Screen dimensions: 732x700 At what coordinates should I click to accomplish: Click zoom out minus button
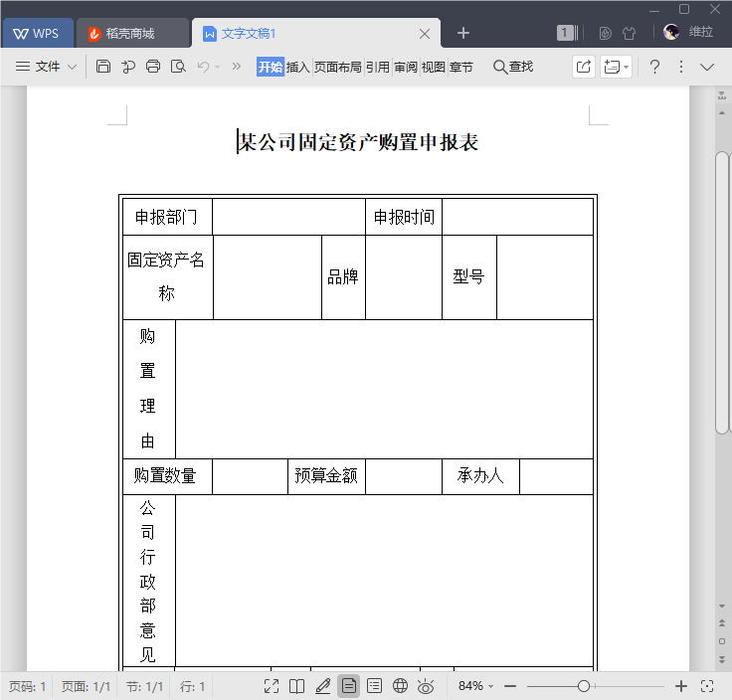click(510, 686)
